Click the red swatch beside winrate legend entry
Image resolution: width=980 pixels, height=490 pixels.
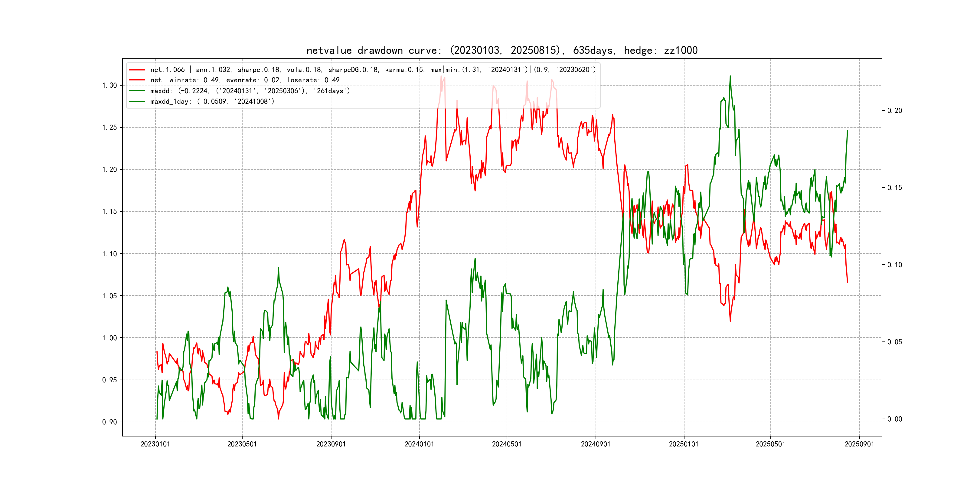137,80
